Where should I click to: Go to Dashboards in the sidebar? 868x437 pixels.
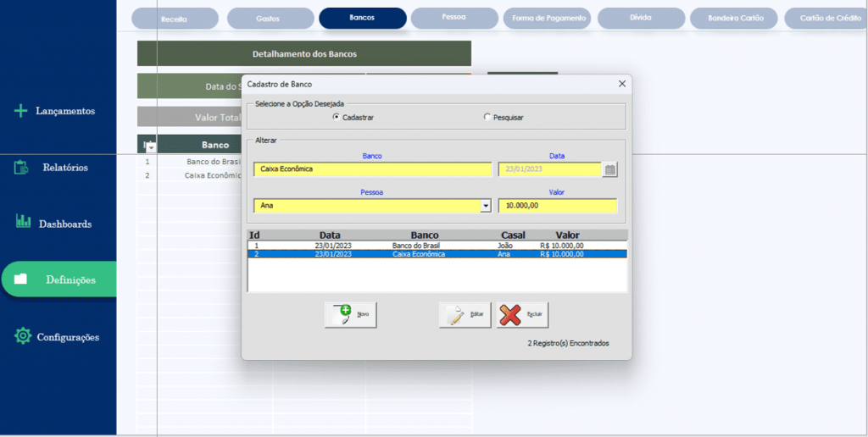point(65,224)
